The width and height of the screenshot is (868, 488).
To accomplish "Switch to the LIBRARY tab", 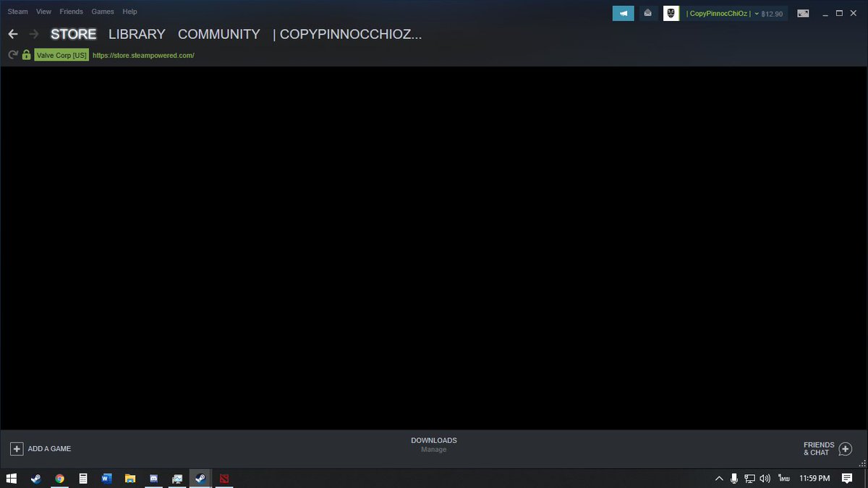I will (137, 34).
